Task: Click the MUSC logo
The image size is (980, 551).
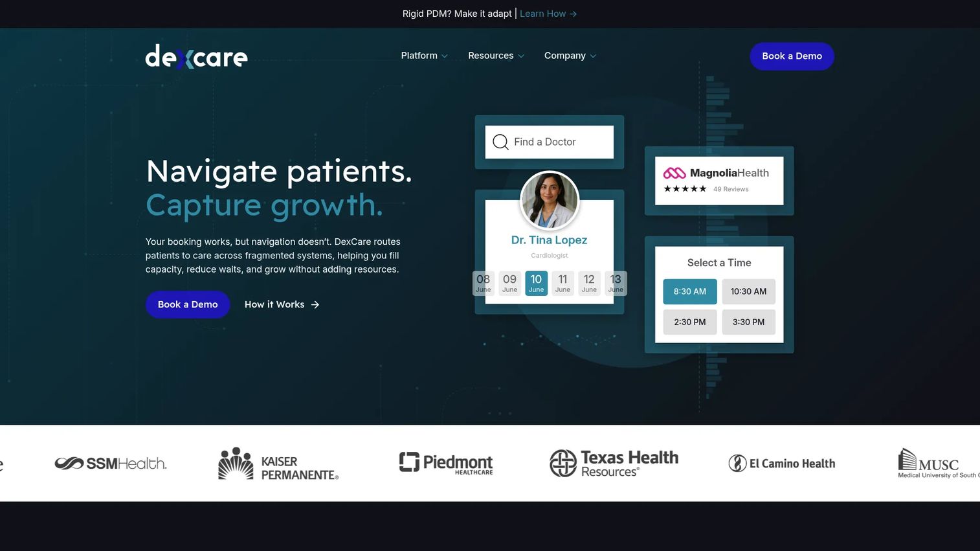Action: coord(939,463)
